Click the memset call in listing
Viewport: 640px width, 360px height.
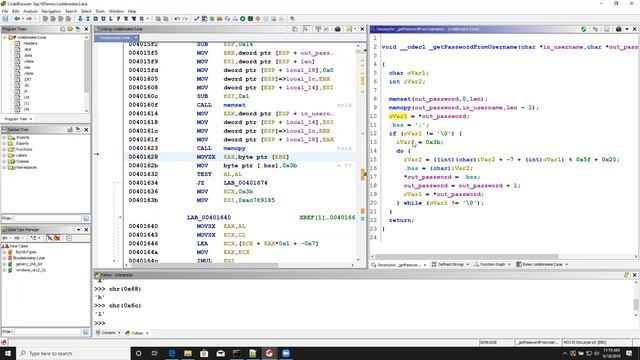click(234, 105)
